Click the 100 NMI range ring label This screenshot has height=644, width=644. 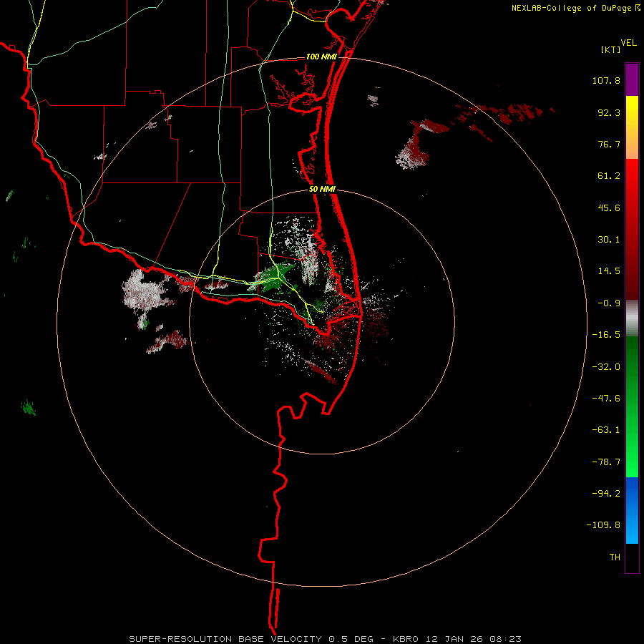(321, 57)
